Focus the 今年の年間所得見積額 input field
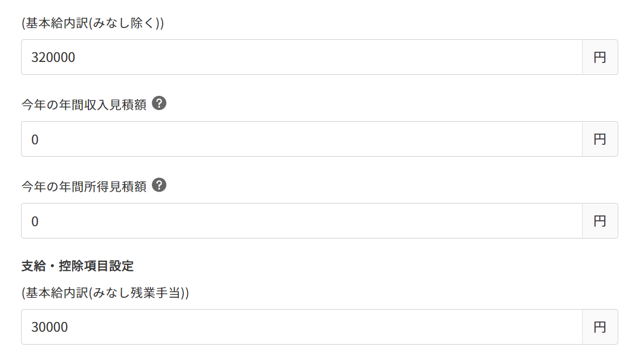The height and width of the screenshot is (364, 636). pos(302,221)
